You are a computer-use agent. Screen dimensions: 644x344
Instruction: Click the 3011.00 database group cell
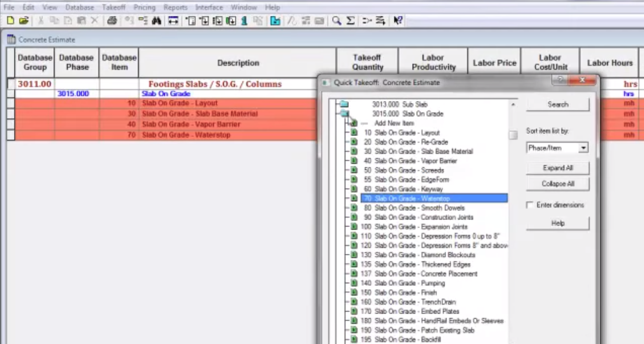pos(35,84)
